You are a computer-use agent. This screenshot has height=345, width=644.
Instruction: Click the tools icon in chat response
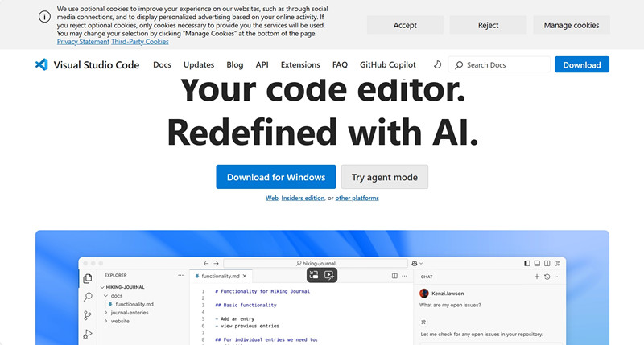pyautogui.click(x=423, y=322)
